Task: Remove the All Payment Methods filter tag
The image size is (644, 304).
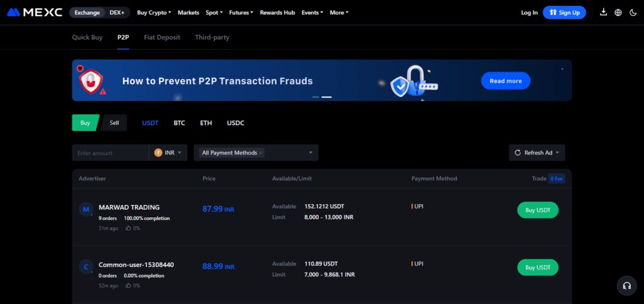Action: click(x=260, y=153)
